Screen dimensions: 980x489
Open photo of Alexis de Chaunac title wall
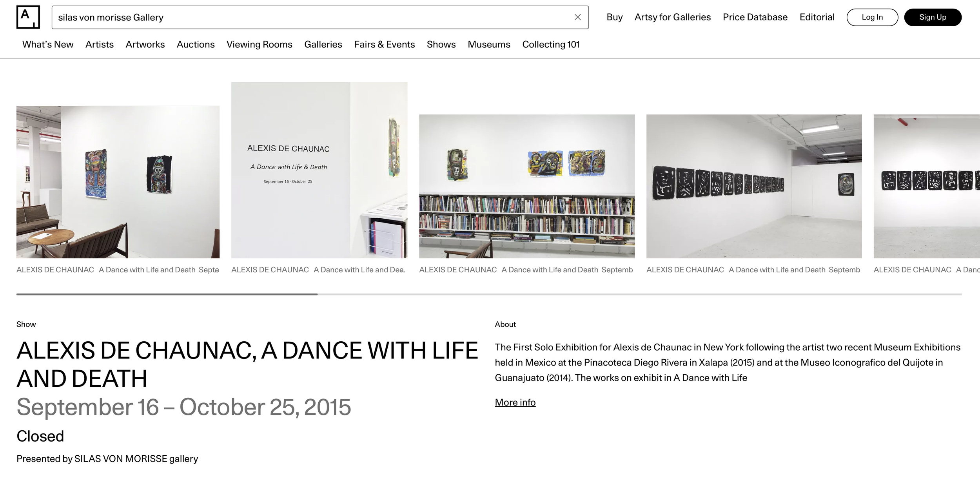pos(319,170)
